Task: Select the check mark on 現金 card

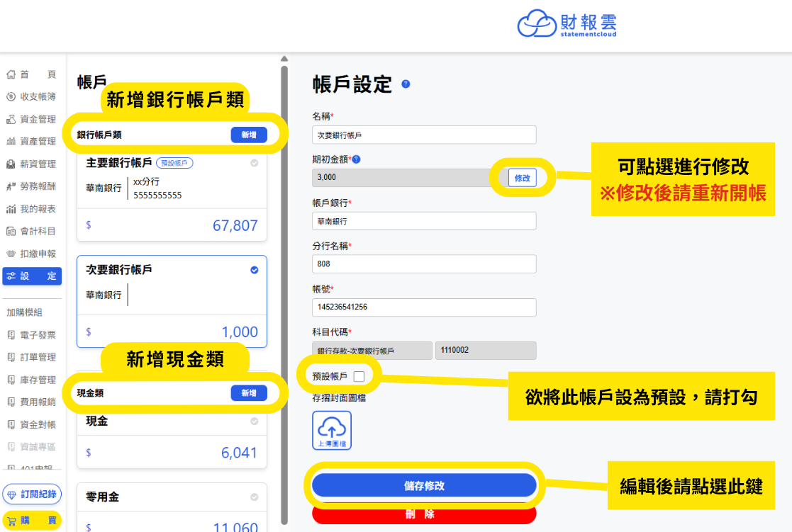Action: pyautogui.click(x=255, y=421)
